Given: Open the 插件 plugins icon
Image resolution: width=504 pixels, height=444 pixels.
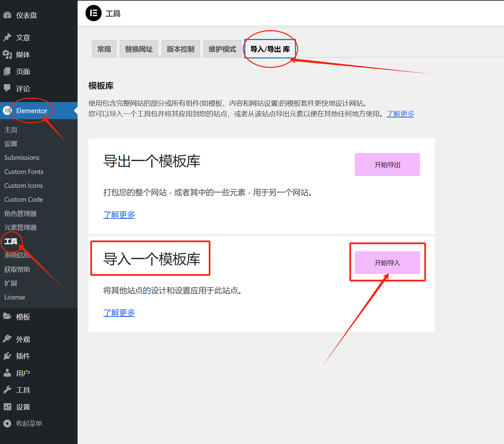Looking at the screenshot, I should click(7, 356).
